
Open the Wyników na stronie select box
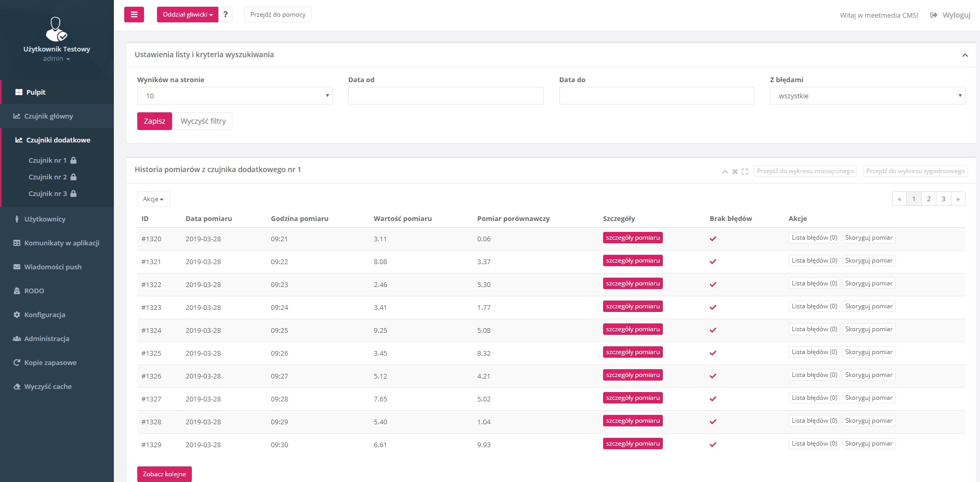tap(234, 96)
